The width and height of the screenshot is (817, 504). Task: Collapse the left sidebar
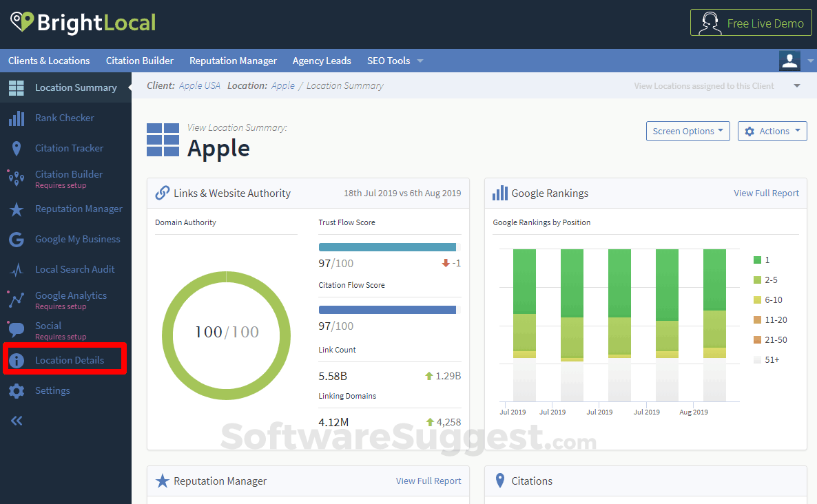click(x=16, y=420)
